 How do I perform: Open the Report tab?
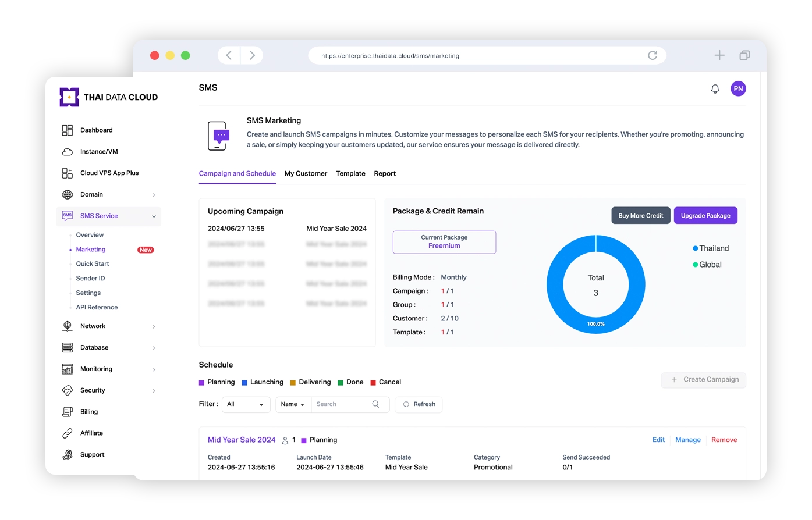tap(385, 174)
